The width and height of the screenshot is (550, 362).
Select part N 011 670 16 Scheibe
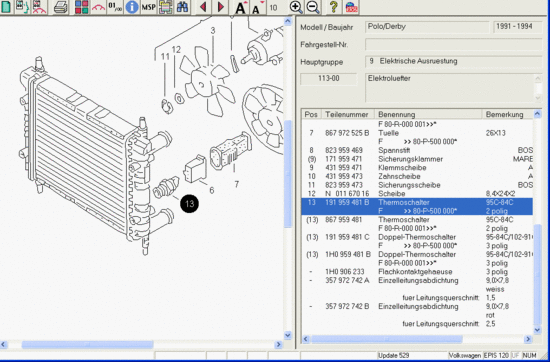pos(417,194)
